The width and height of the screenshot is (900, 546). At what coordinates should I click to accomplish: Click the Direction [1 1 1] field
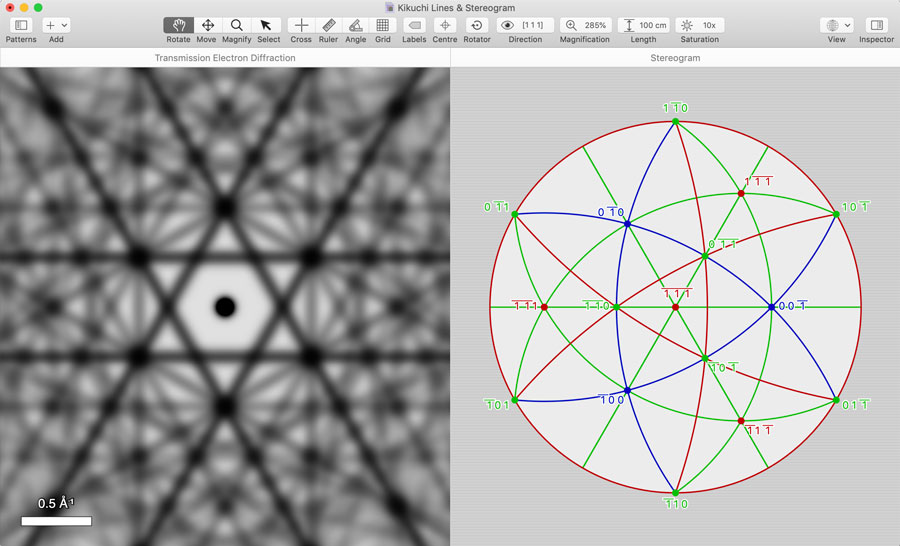click(x=525, y=25)
